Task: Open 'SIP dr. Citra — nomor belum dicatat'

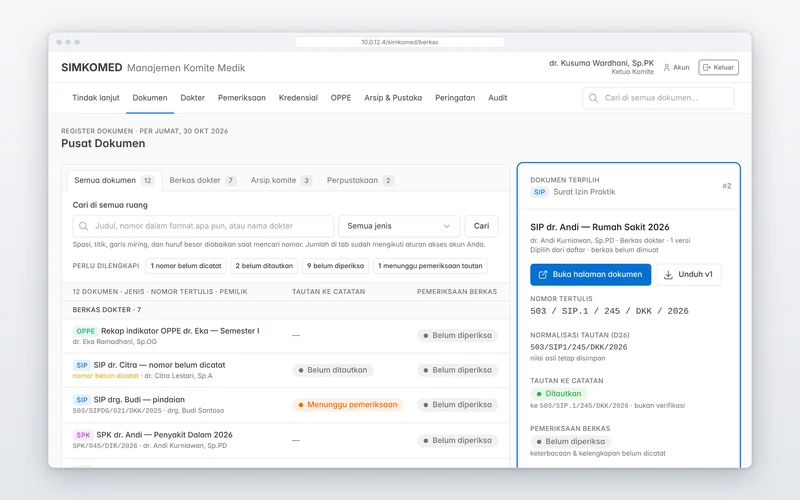Action: [285, 370]
